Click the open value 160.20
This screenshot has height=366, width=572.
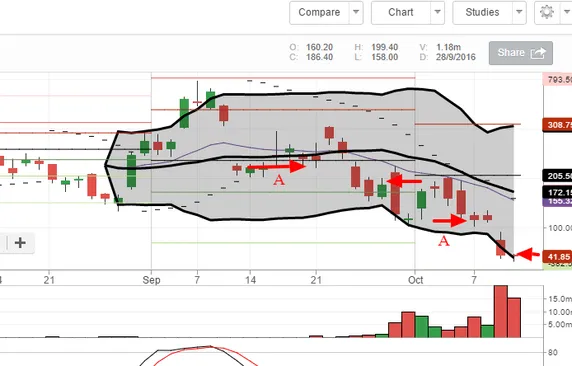320,47
